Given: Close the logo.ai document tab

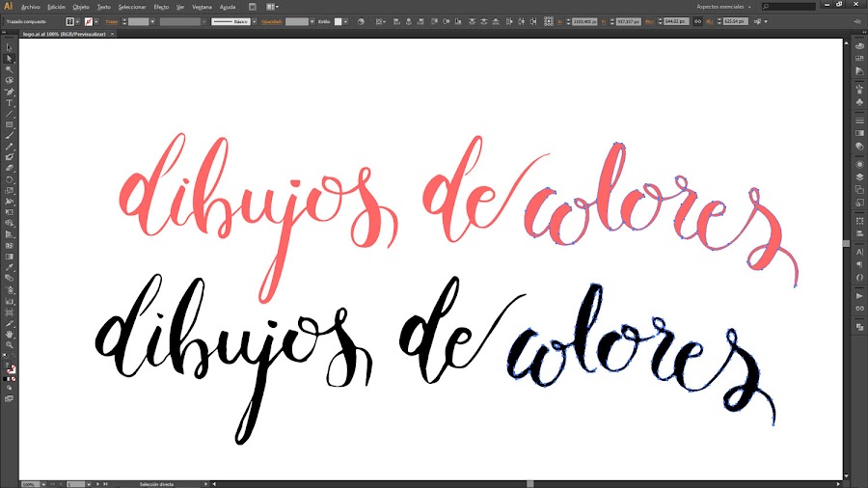Looking at the screenshot, I should pos(113,34).
